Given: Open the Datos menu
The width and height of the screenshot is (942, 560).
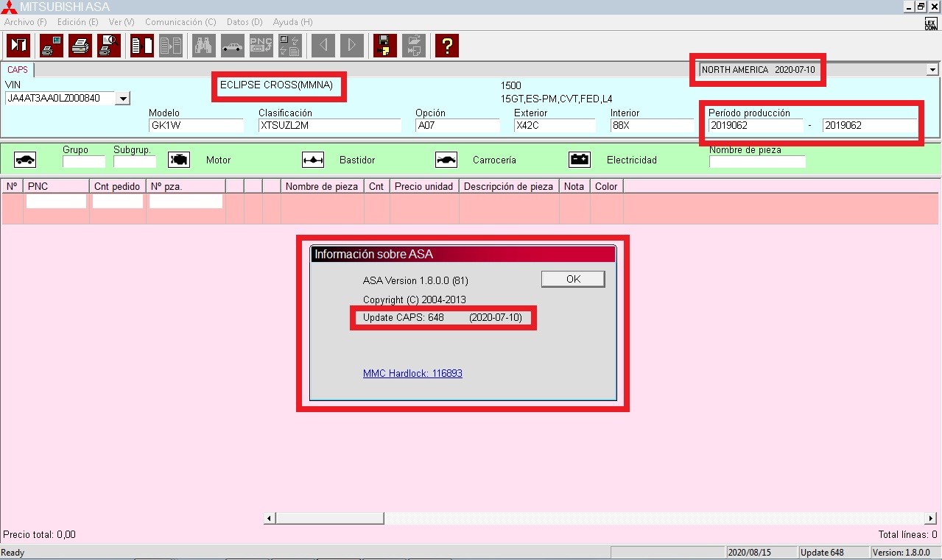Looking at the screenshot, I should (244, 22).
